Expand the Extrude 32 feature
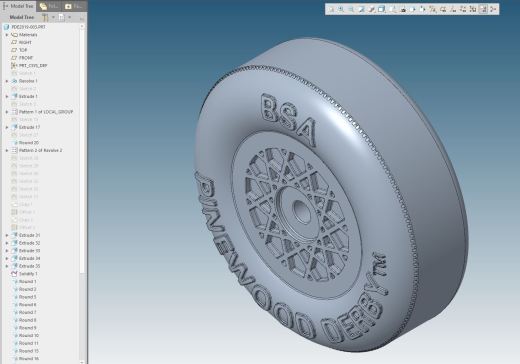520x364 pixels. pos(7,243)
